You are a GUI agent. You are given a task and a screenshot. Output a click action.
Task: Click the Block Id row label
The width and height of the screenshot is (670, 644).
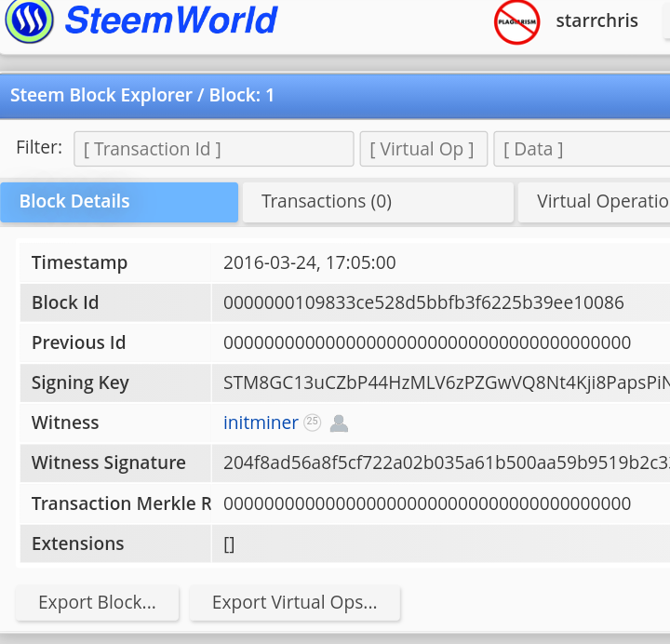point(65,302)
